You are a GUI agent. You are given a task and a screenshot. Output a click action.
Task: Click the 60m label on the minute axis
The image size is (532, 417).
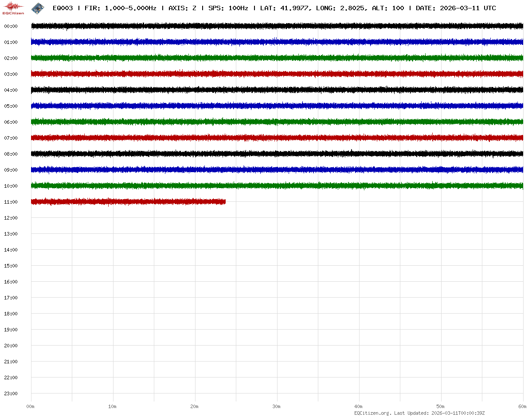pyautogui.click(x=523, y=406)
